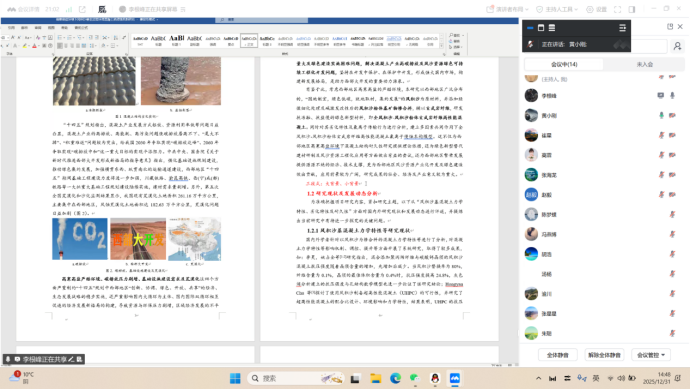This screenshot has width=690, height=389.
Task: Click Word's Clear Formatting icon
Action: pyautogui.click(x=38, y=37)
